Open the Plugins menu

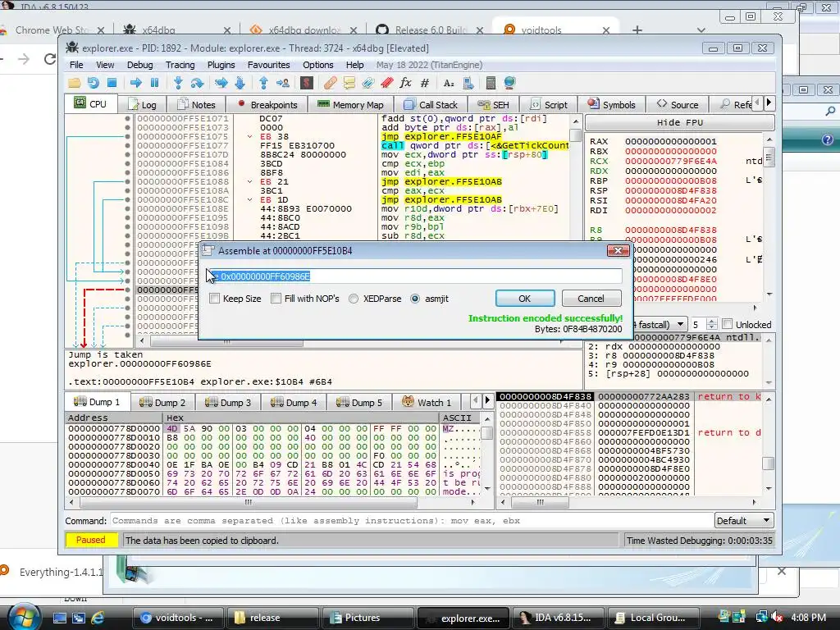point(221,65)
